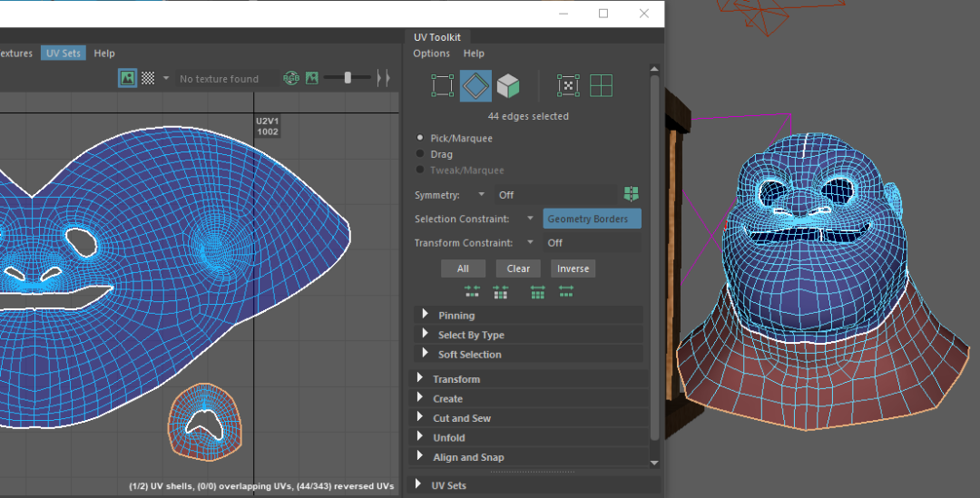Screen dimensions: 980x498
Task: Open the Symmetry dropdown arrow
Action: [481, 194]
